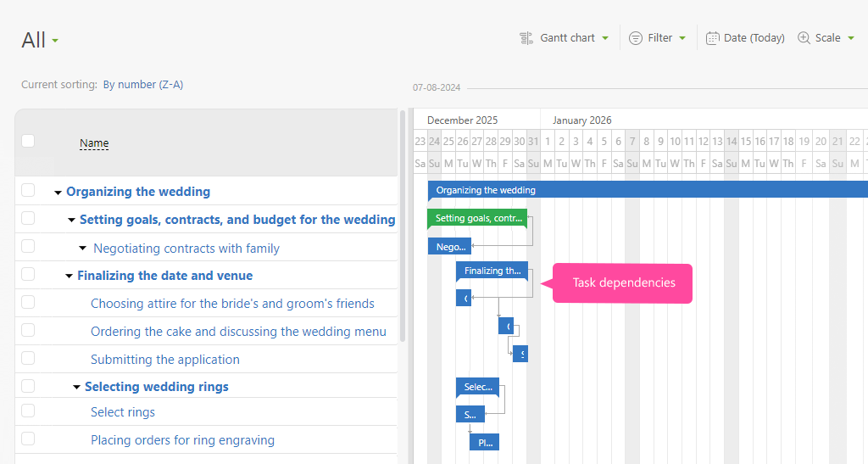
Task: Check the box for Select rings
Action: 28,411
